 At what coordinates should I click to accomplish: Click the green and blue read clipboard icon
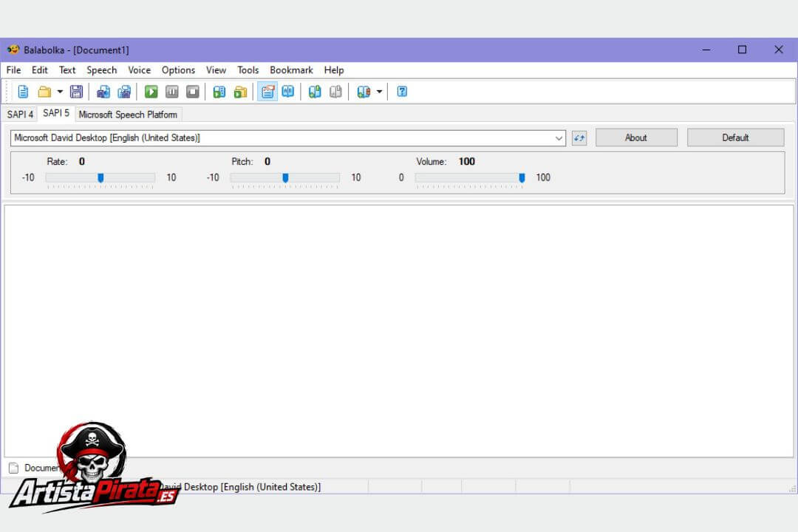(219, 92)
